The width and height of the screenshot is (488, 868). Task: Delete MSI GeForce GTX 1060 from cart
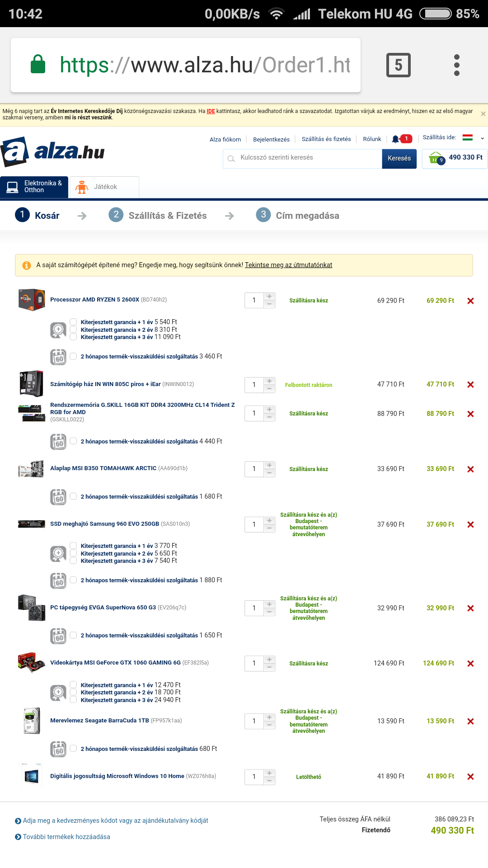click(x=470, y=664)
